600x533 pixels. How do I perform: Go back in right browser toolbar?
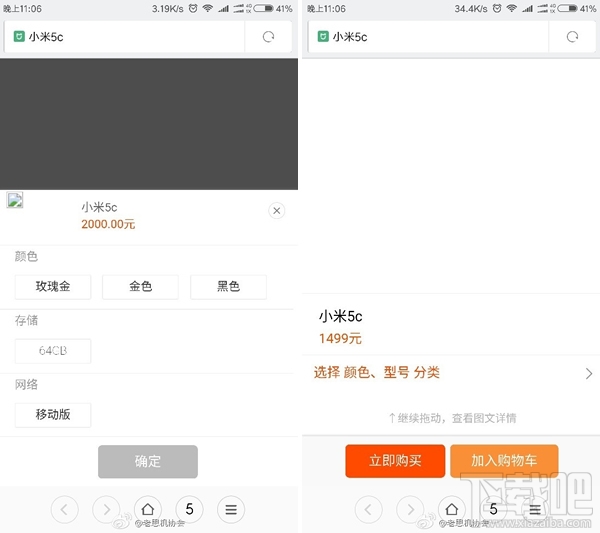point(368,509)
